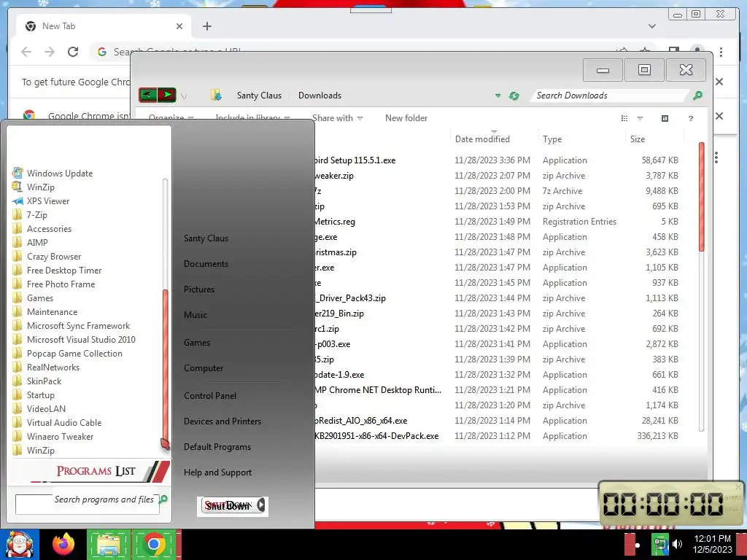Image resolution: width=747 pixels, height=560 pixels.
Task: Expand the VideoLAN folder
Action: (39, 408)
